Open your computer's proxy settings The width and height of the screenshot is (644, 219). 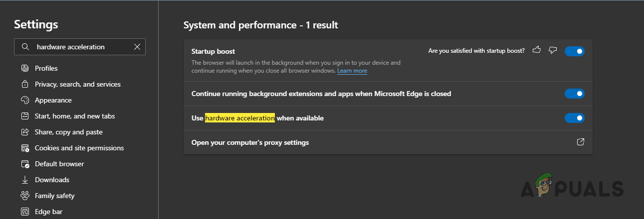pos(250,142)
